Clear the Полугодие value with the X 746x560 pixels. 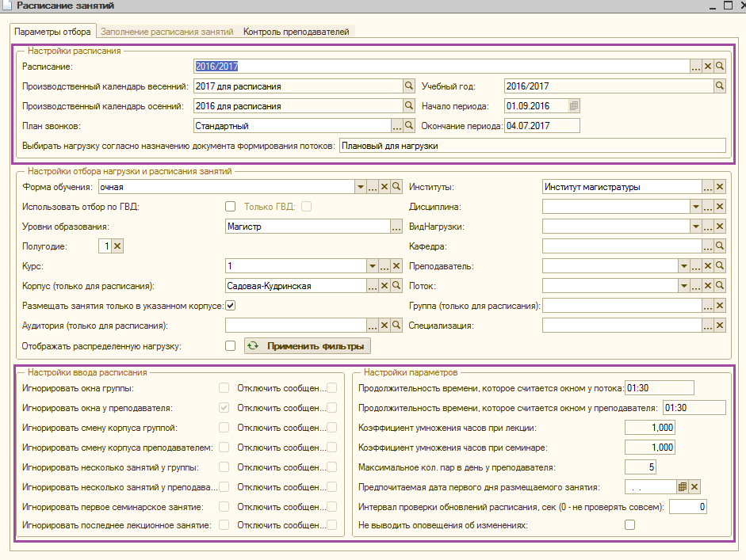(x=117, y=246)
